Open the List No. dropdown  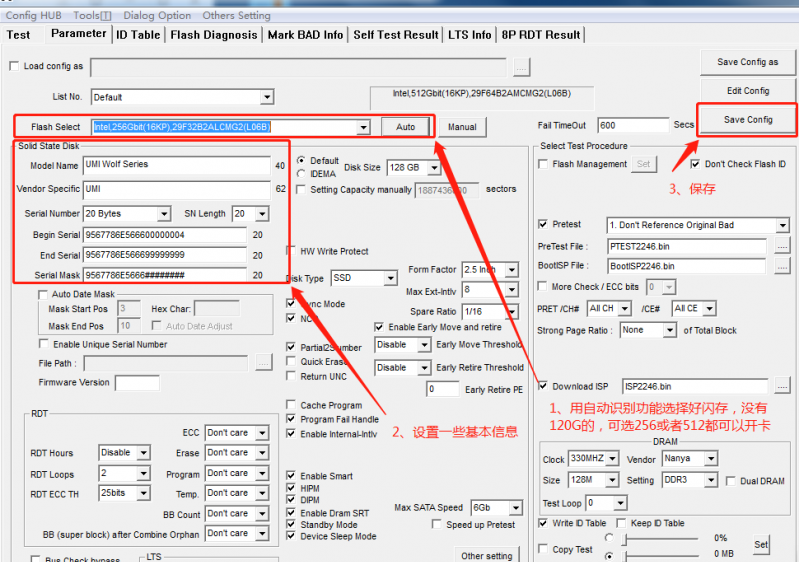267,97
